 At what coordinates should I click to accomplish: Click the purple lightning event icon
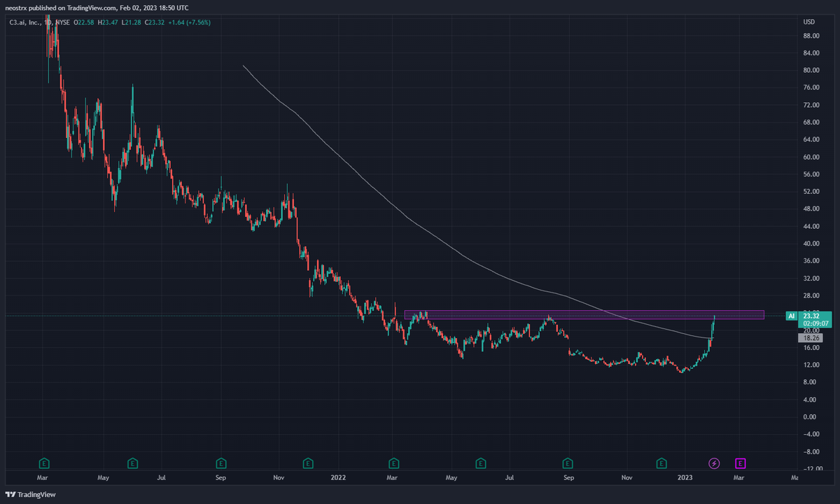714,463
